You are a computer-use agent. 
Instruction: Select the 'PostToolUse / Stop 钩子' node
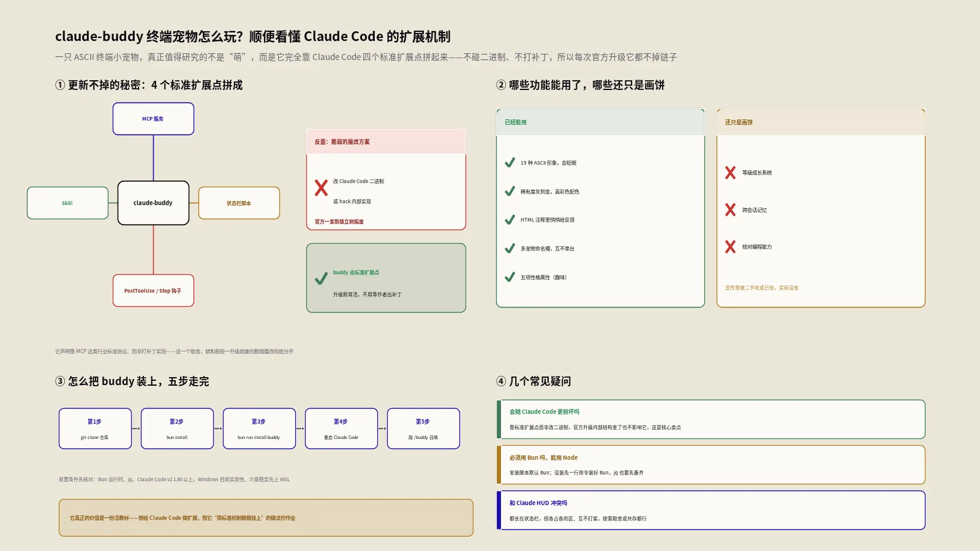[x=153, y=290]
